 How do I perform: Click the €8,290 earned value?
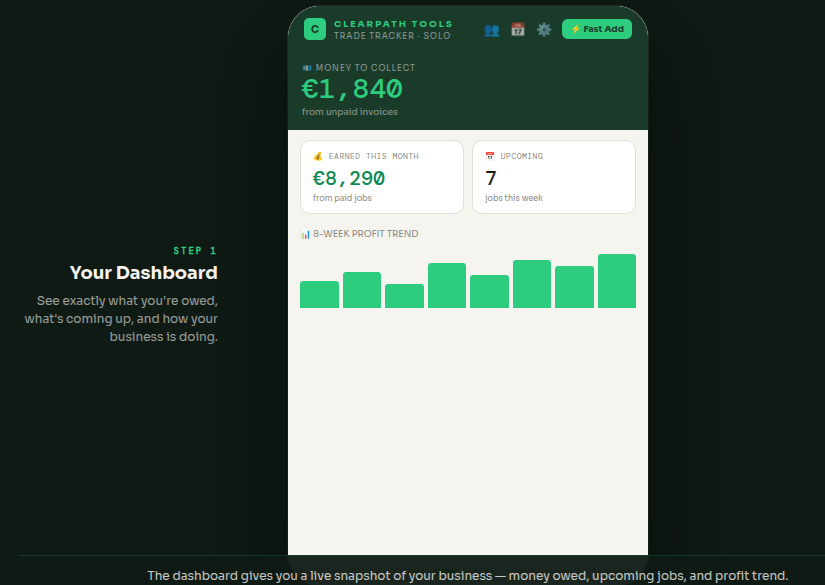(349, 178)
